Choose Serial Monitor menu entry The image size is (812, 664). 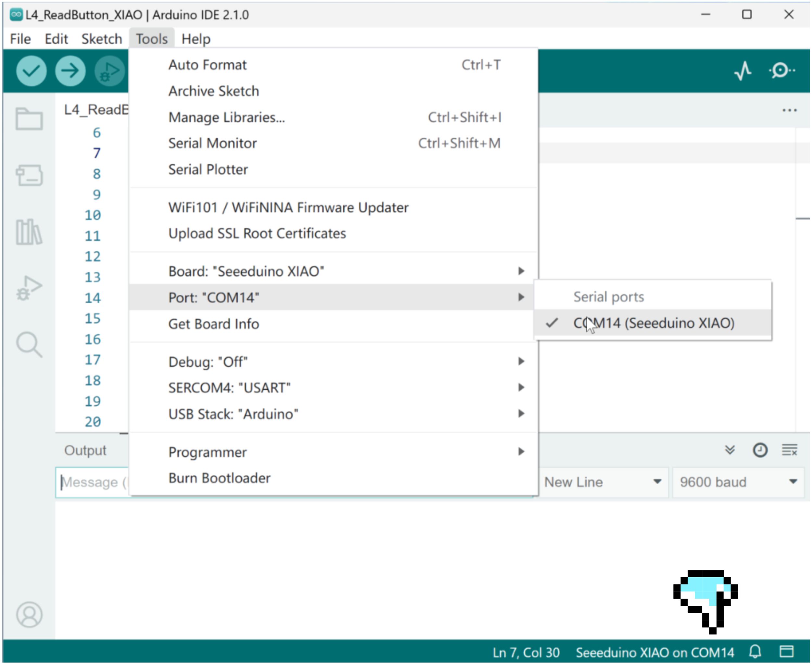(333, 143)
